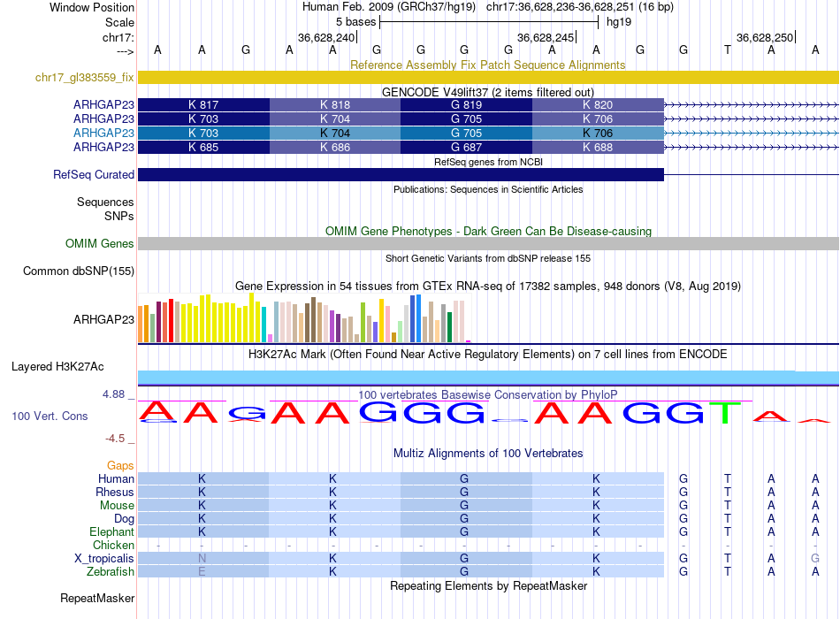Click the G 819 codon block
The height and width of the screenshot is (619, 840).
pyautogui.click(x=466, y=104)
